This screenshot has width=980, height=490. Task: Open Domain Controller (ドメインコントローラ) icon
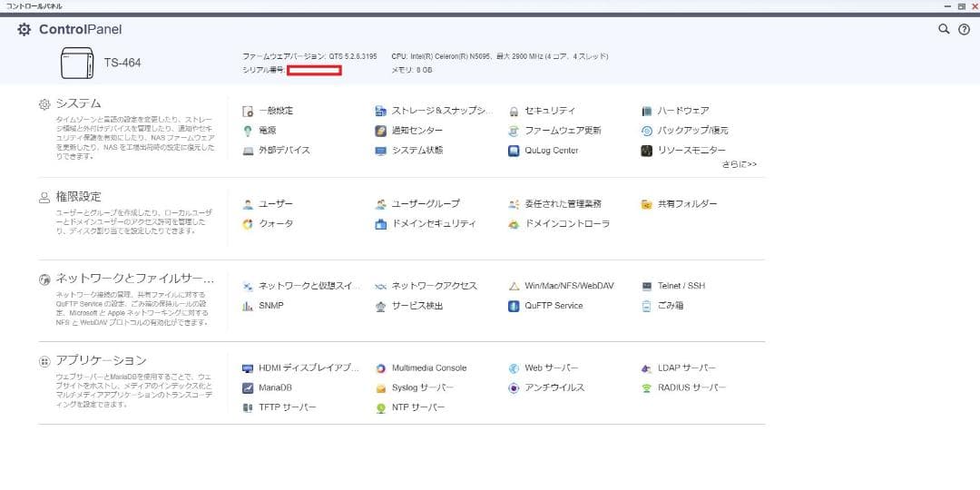514,224
